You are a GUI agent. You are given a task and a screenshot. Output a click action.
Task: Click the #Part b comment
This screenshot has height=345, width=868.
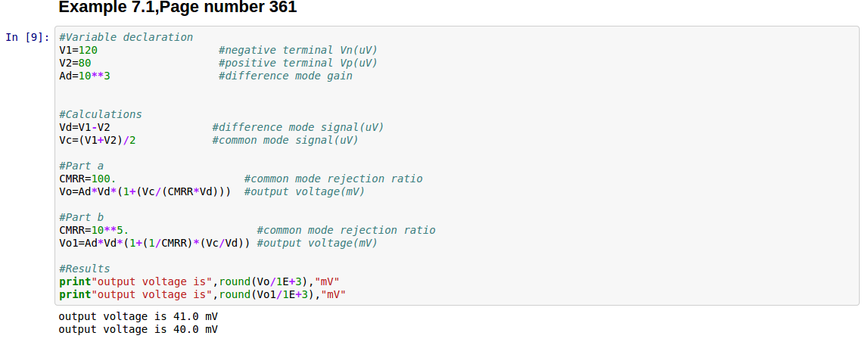81,217
